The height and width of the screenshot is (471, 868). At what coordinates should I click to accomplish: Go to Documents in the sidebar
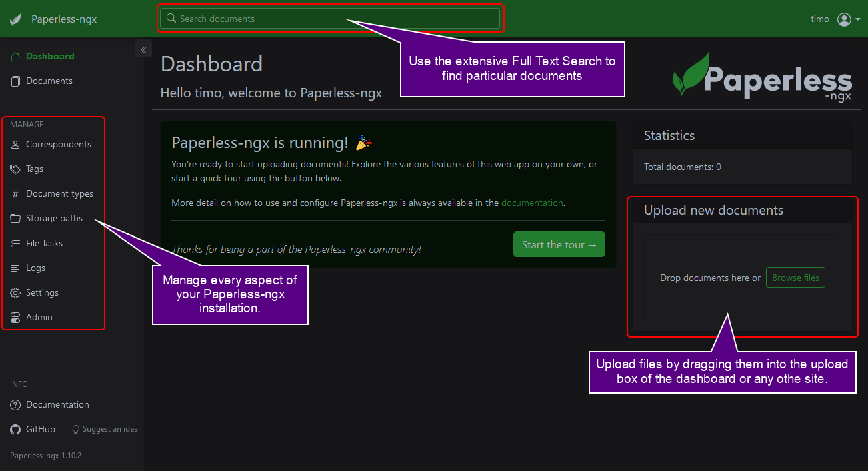(49, 81)
